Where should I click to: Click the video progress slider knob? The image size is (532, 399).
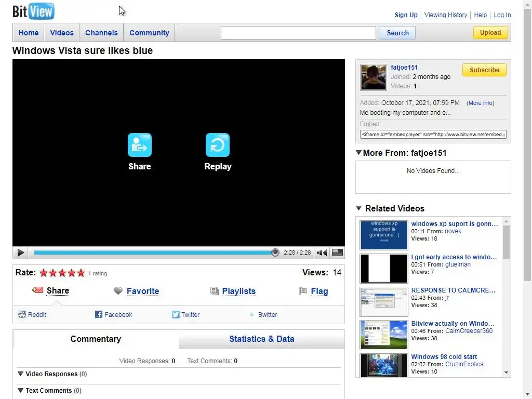275,252
